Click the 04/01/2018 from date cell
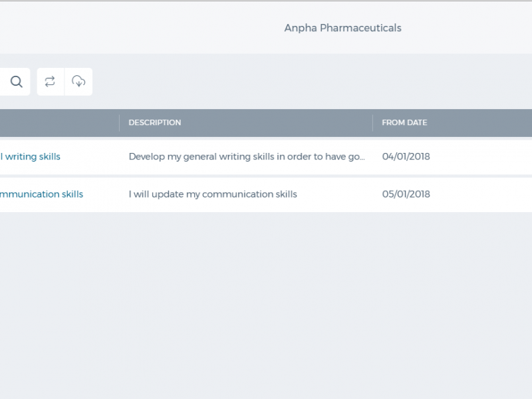The image size is (532, 399). pyautogui.click(x=406, y=156)
